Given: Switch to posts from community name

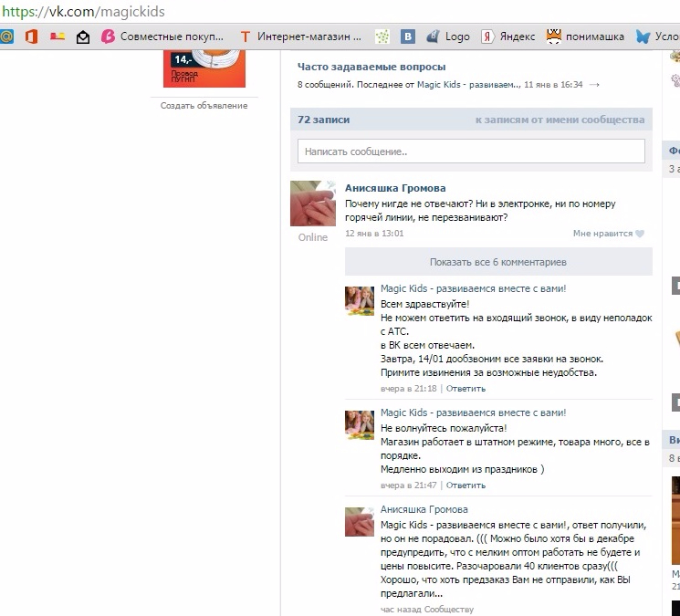Looking at the screenshot, I should click(x=560, y=120).
